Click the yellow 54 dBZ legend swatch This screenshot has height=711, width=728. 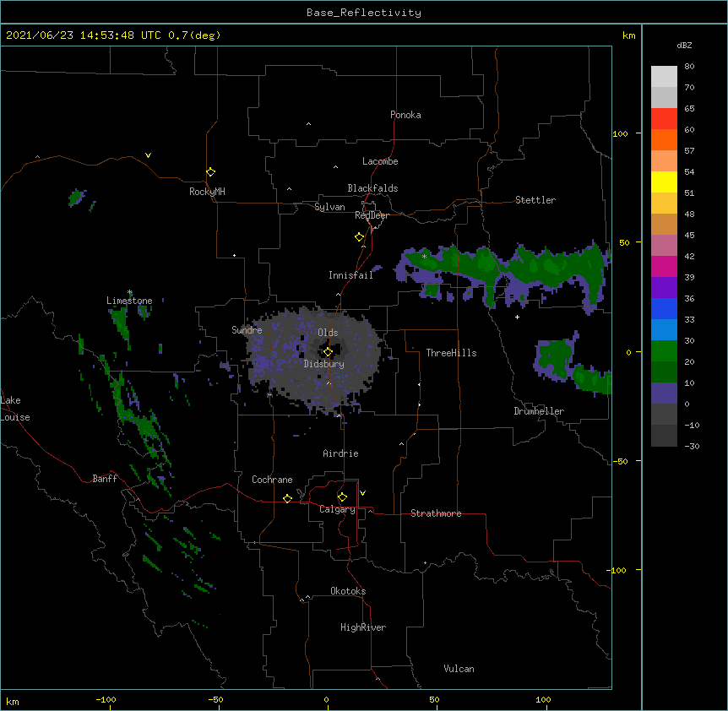point(664,182)
